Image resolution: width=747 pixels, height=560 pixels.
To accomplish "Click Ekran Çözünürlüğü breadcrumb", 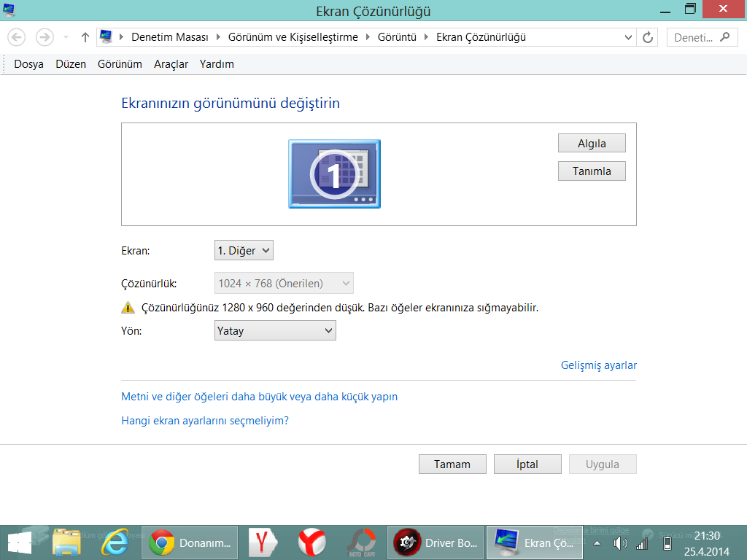I will (481, 37).
